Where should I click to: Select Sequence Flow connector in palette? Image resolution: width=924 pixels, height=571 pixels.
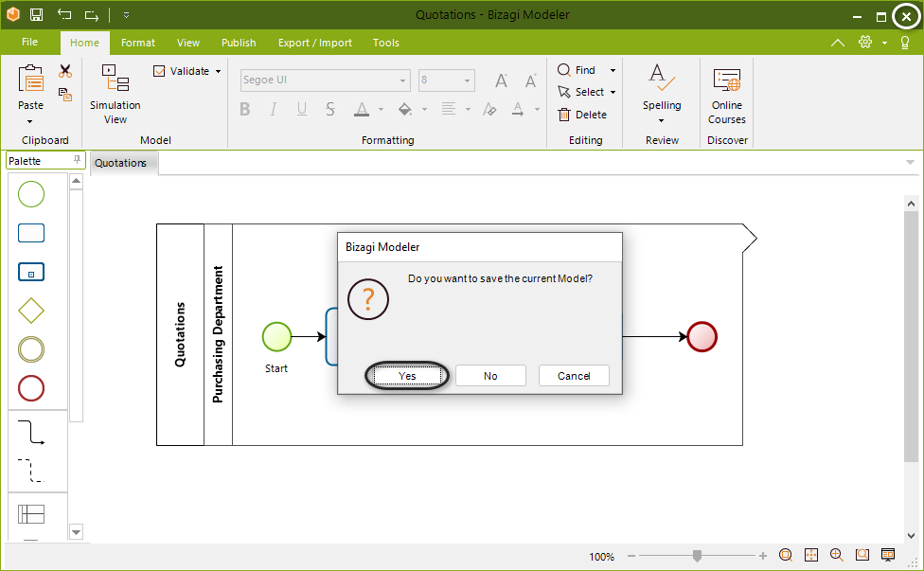pos(31,432)
